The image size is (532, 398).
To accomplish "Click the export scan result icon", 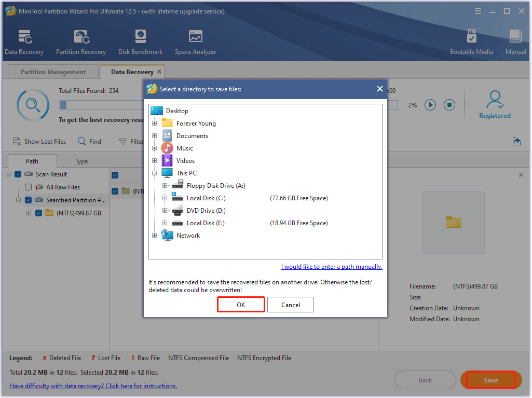I will 516,141.
